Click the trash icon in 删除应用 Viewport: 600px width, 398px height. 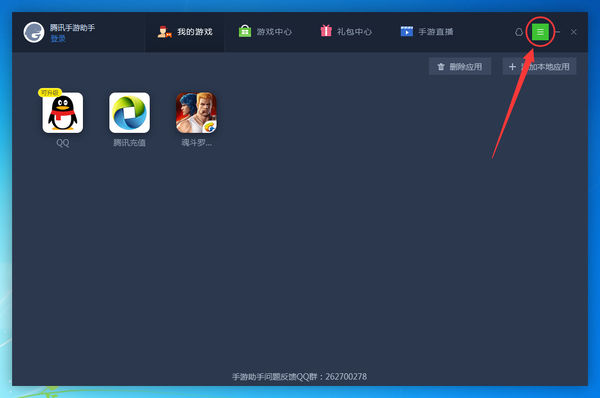pos(441,67)
